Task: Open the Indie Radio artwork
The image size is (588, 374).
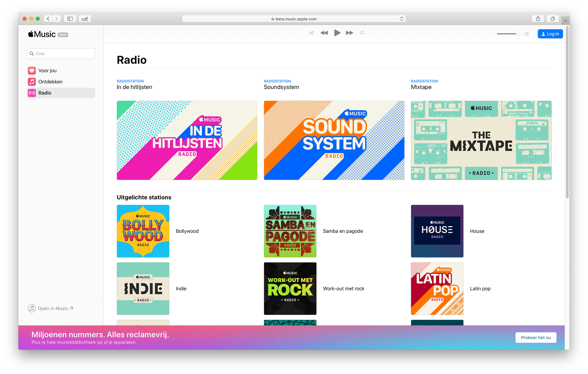Action: coord(143,288)
